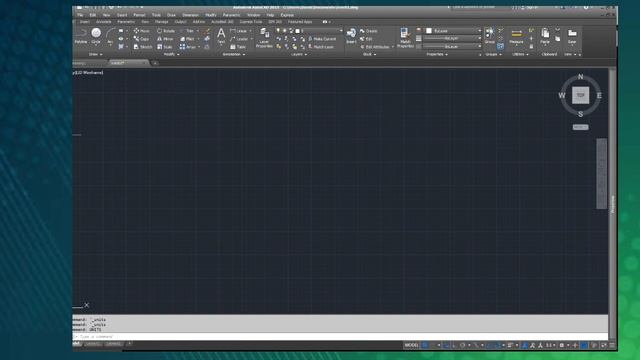Switch to the Annotate ribbon tab
The image size is (640, 360).
click(103, 22)
